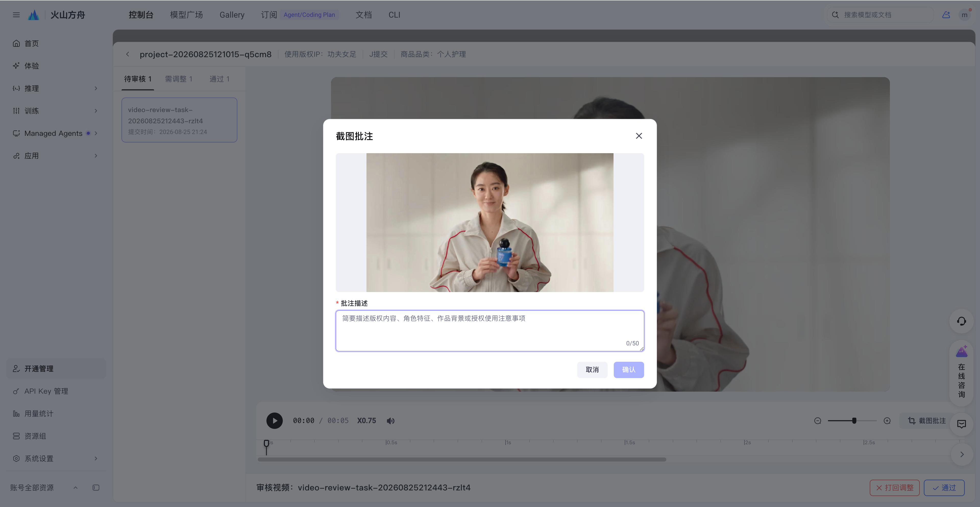980x507 pixels.
Task: Select video-review-task rzlt4 card
Action: pos(179,120)
